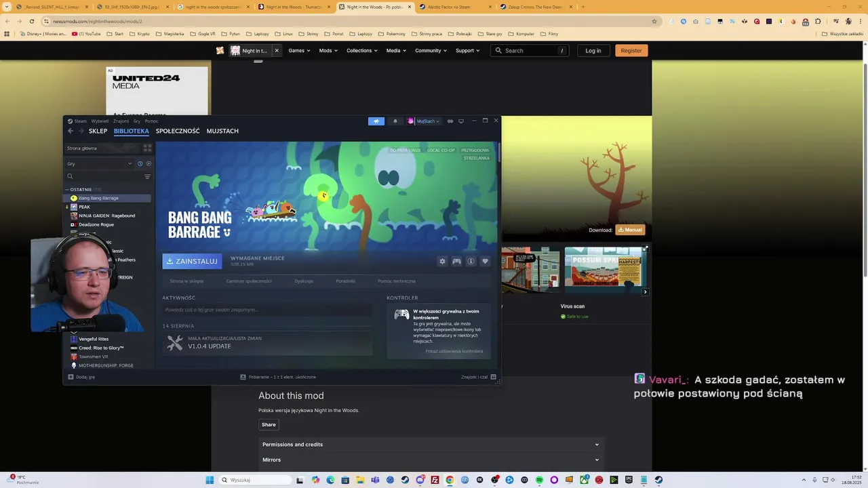This screenshot has height=488, width=868.
Task: Click Log in on Nexus Mods
Action: [593, 50]
